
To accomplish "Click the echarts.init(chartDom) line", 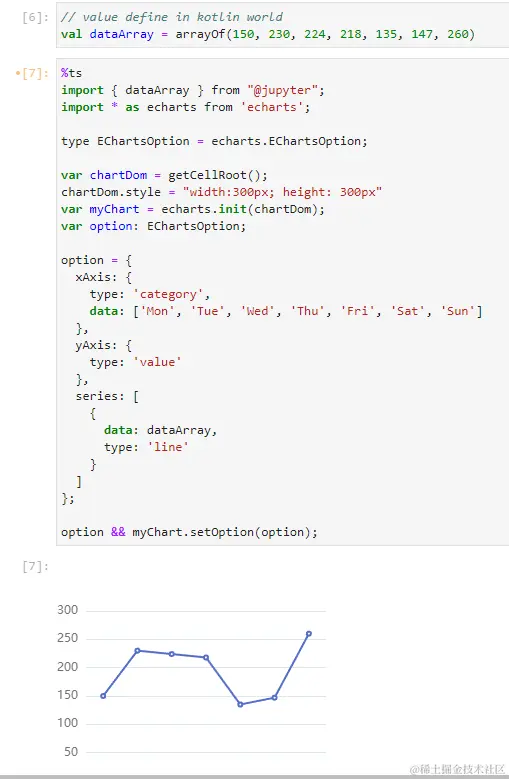I will coord(193,209).
